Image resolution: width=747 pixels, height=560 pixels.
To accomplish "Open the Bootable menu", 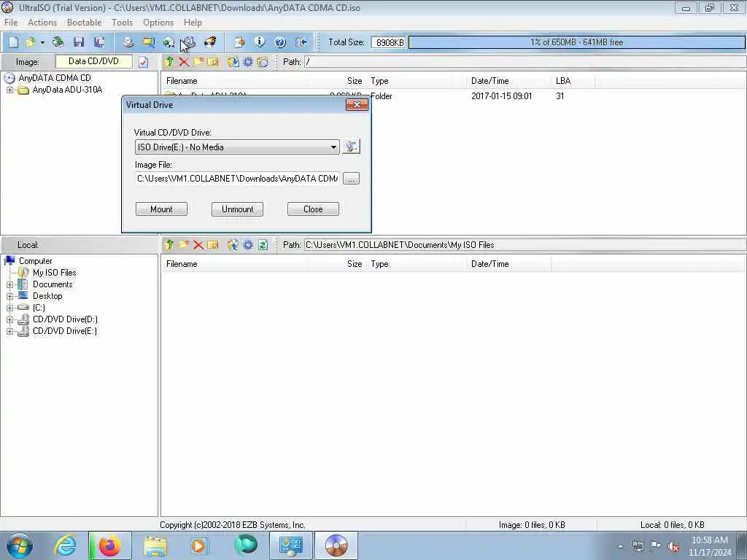I will tap(85, 23).
